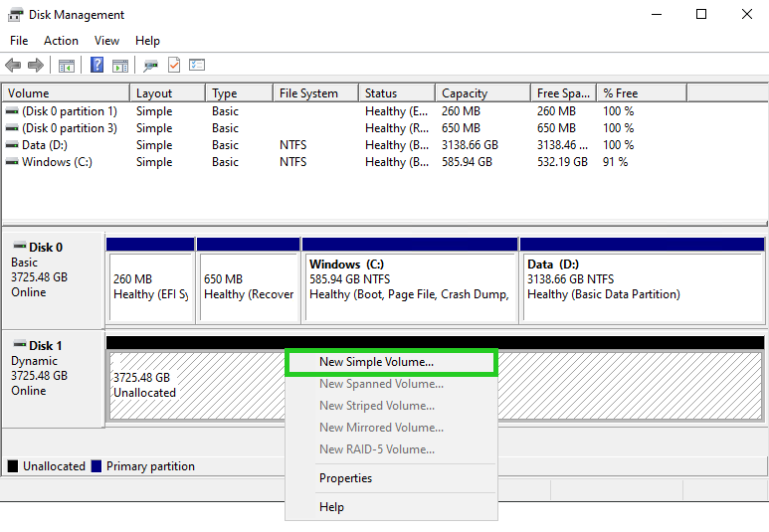Click the Forward arrow toolbar icon
769x532 pixels.
click(35, 65)
